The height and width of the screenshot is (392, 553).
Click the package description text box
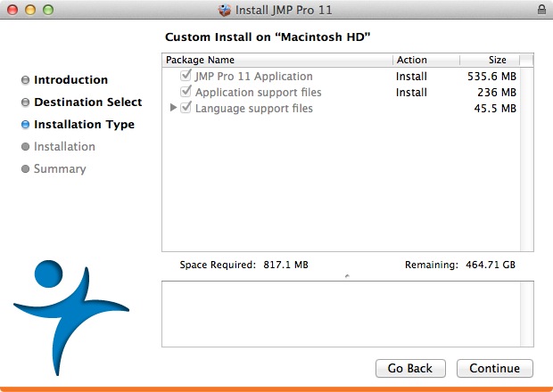point(341,314)
